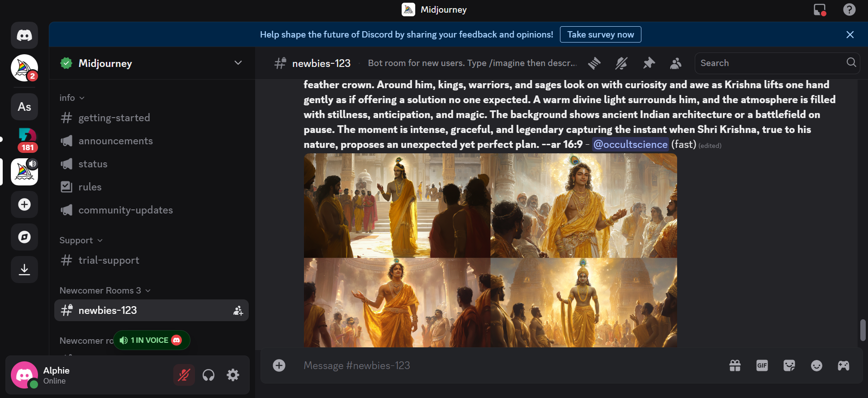The width and height of the screenshot is (868, 398).
Task: Toggle deafen headphones
Action: point(209,375)
